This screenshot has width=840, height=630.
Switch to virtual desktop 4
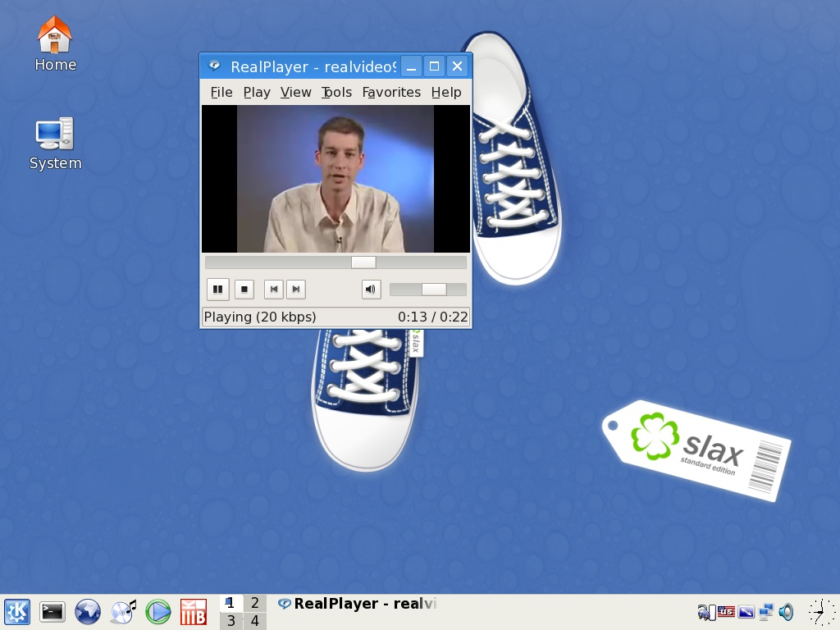(x=255, y=621)
